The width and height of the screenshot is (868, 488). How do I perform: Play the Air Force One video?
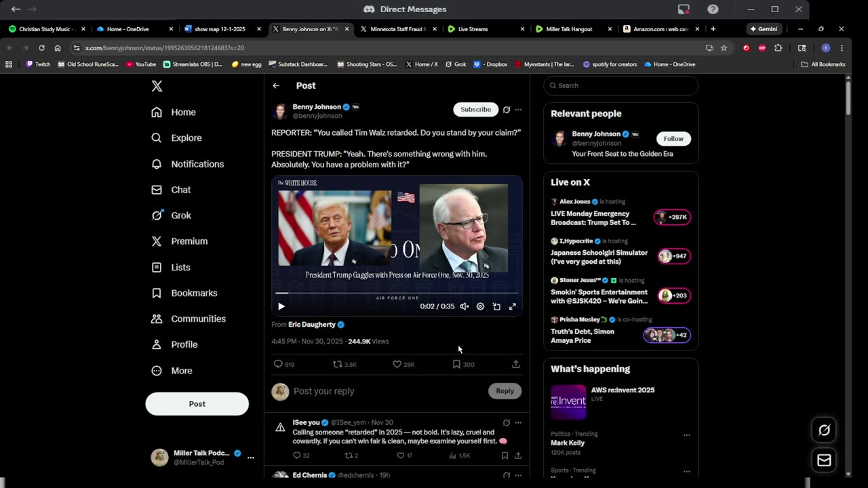pos(281,306)
